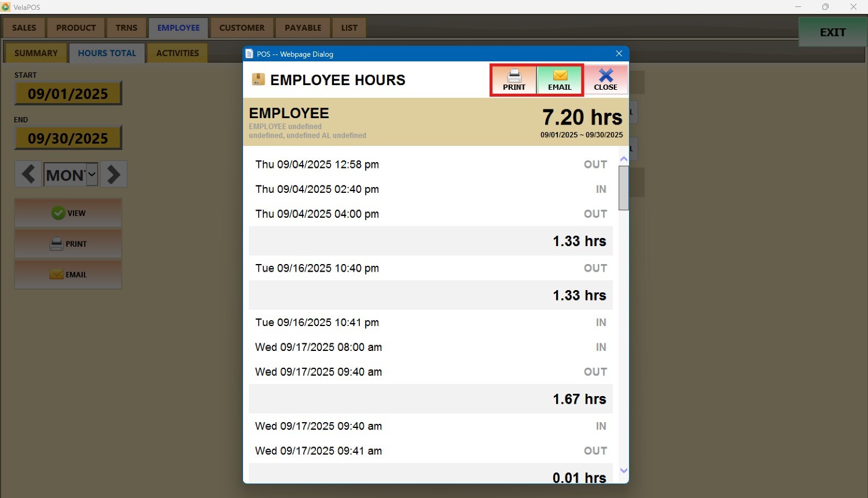This screenshot has height=498, width=868.
Task: Click the END date field 09/30/2025
Action: 68,138
